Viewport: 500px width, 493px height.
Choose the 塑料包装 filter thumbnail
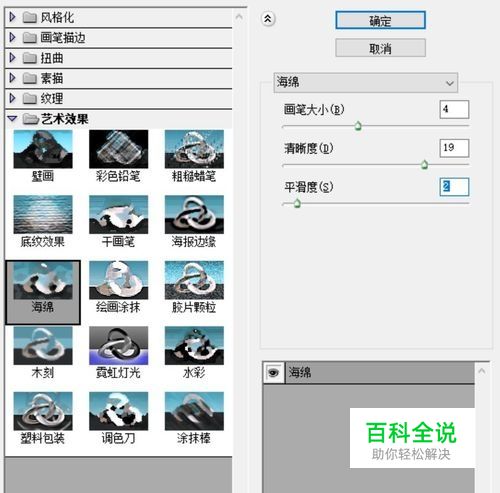pyautogui.click(x=43, y=411)
